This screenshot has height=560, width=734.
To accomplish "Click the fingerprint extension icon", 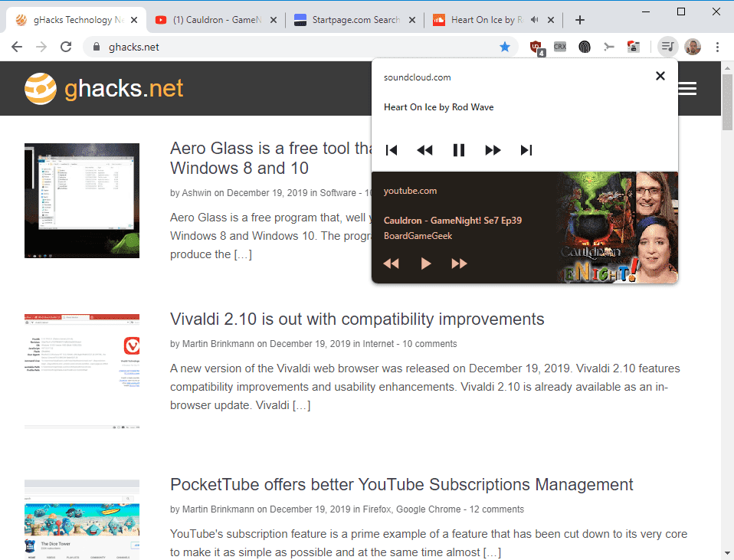I will tap(584, 47).
